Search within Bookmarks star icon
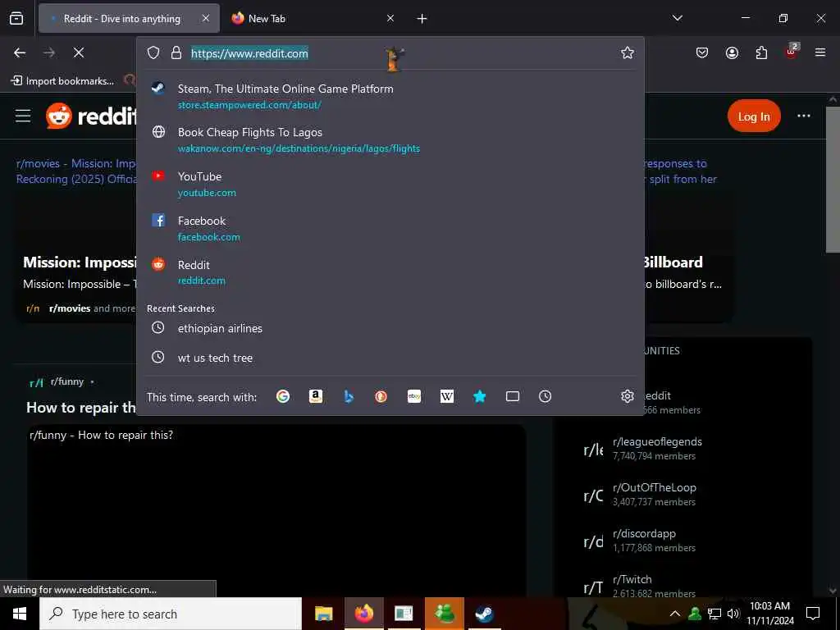 pos(479,396)
